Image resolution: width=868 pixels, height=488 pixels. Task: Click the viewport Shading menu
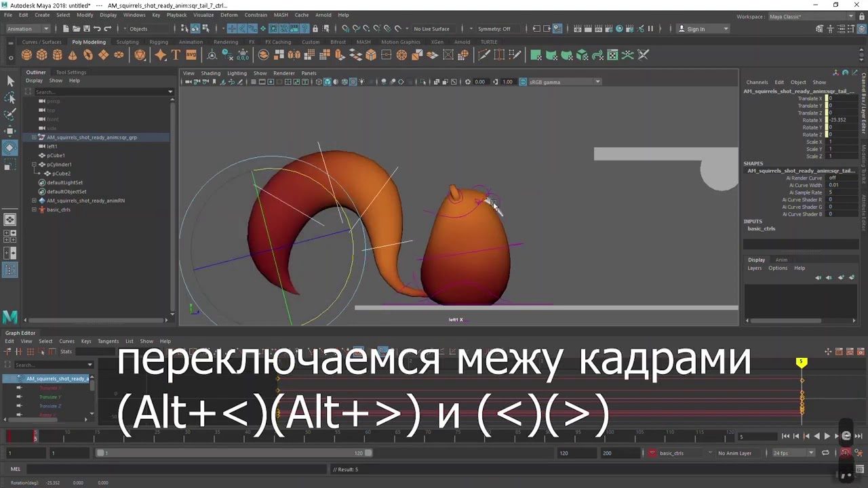coord(210,73)
